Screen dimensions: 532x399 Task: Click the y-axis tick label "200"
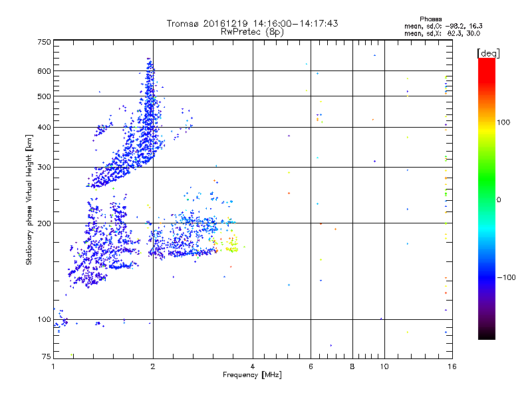44,223
